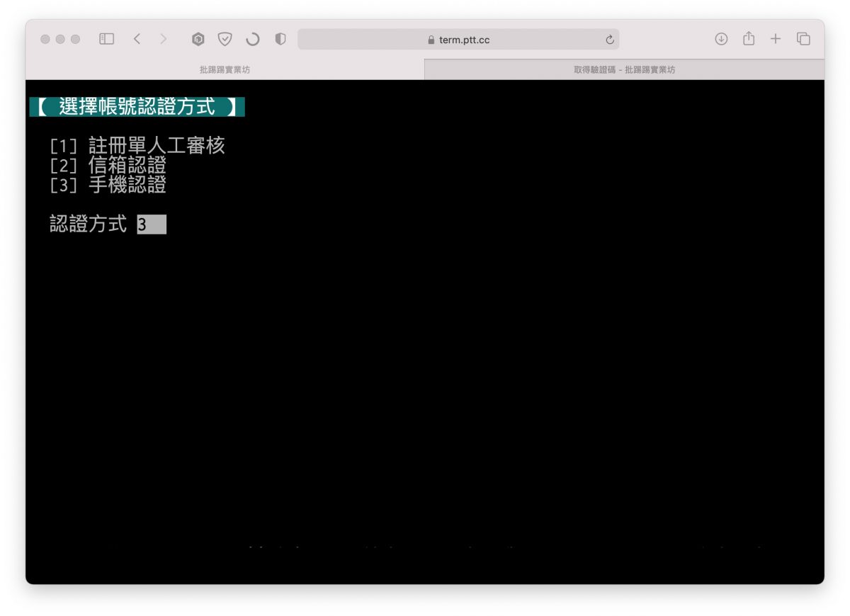Show the tab overview
Screen dimensions: 850x616
803,39
